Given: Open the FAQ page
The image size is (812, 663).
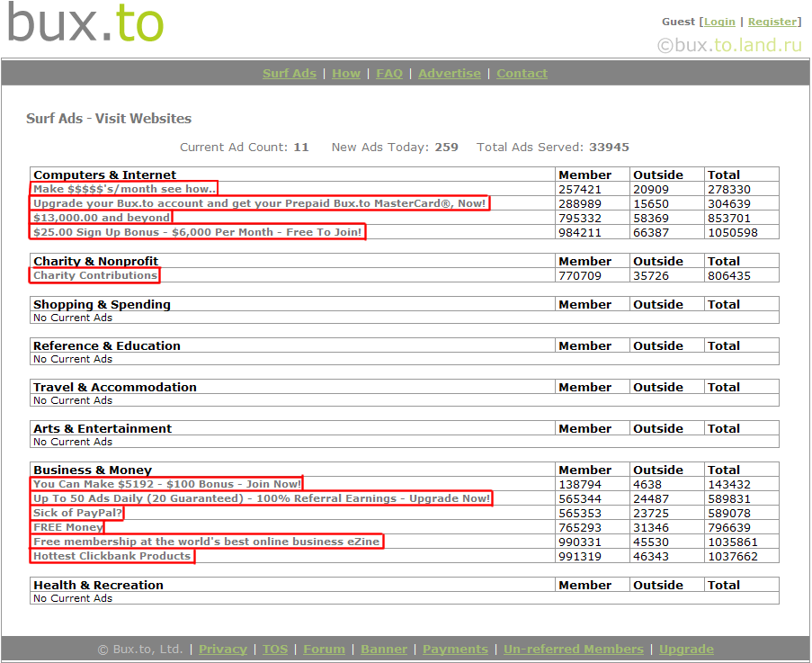Looking at the screenshot, I should pos(388,74).
